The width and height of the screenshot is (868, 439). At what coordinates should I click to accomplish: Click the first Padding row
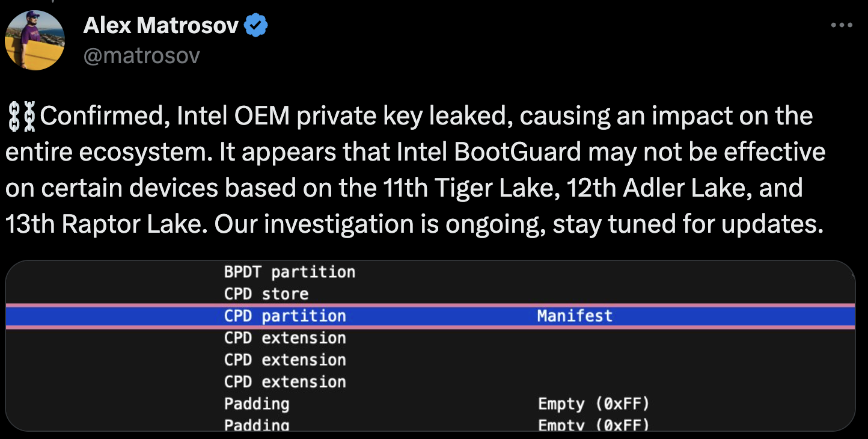pyautogui.click(x=257, y=404)
